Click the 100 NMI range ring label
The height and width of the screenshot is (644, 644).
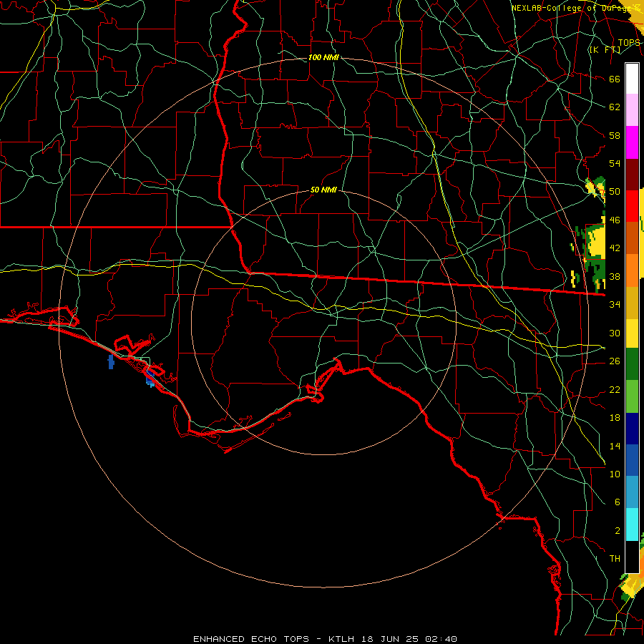323,57
